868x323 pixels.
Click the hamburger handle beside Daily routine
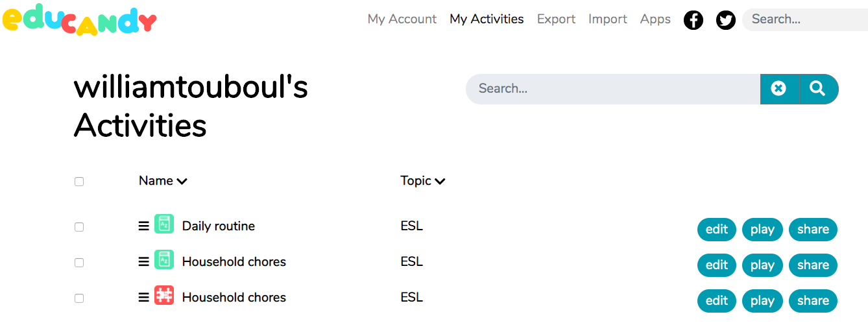click(x=144, y=226)
